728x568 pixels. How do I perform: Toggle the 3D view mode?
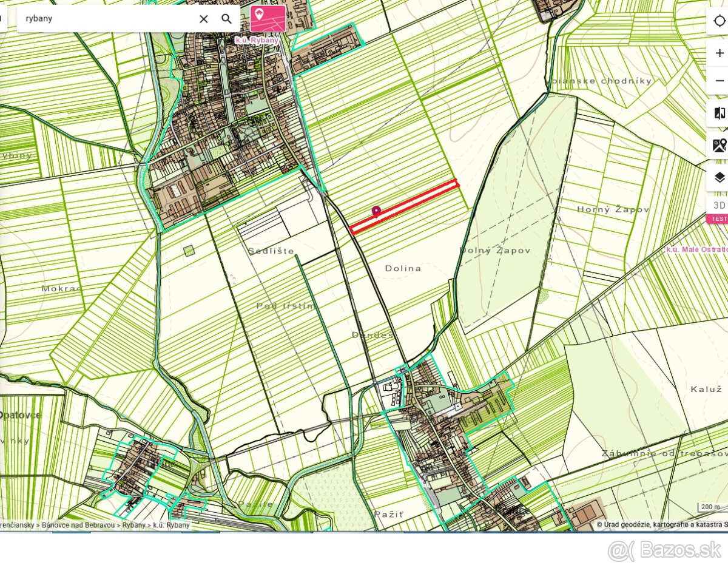pos(720,205)
